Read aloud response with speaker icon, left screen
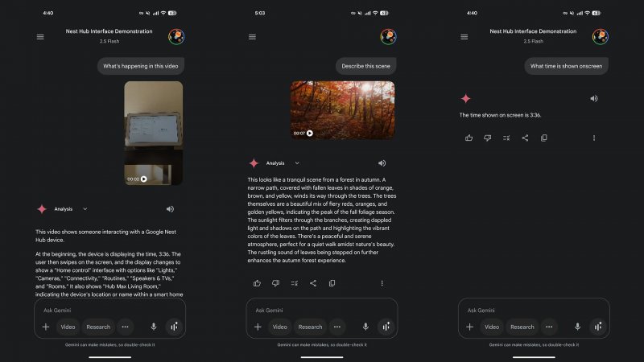The height and width of the screenshot is (362, 644). 170,209
